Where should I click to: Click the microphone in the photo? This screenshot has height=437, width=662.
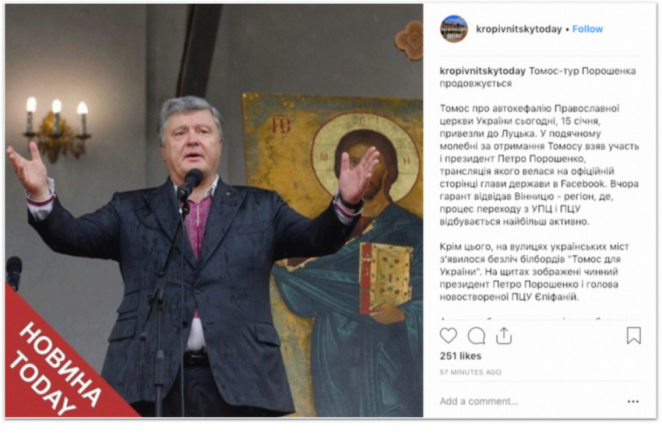click(x=190, y=184)
